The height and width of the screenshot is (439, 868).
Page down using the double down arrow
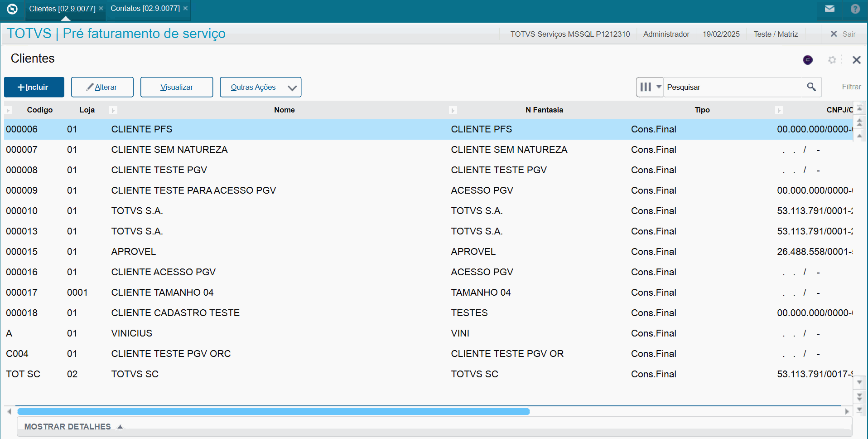pos(859,396)
